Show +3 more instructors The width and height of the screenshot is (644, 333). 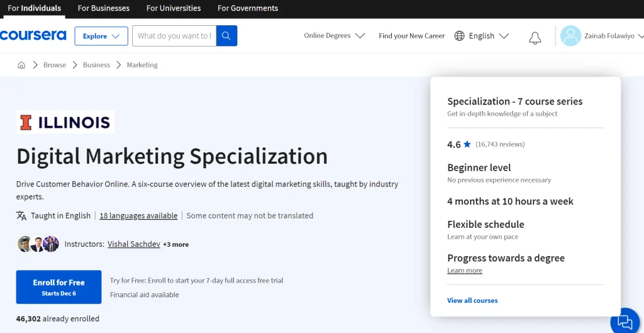click(176, 244)
